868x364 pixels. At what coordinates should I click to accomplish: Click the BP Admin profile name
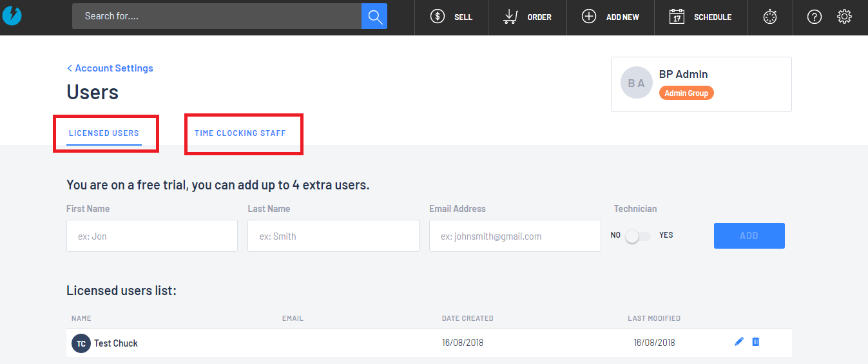tap(684, 74)
